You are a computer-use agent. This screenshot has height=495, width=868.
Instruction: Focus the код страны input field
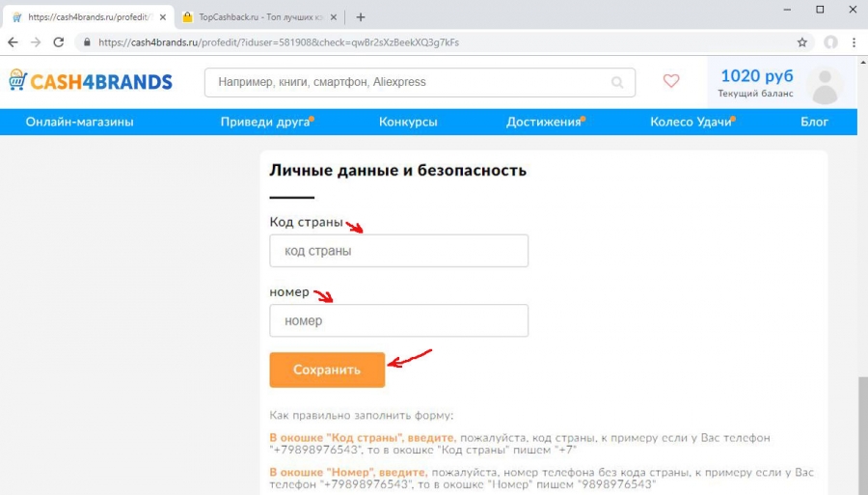tap(398, 251)
